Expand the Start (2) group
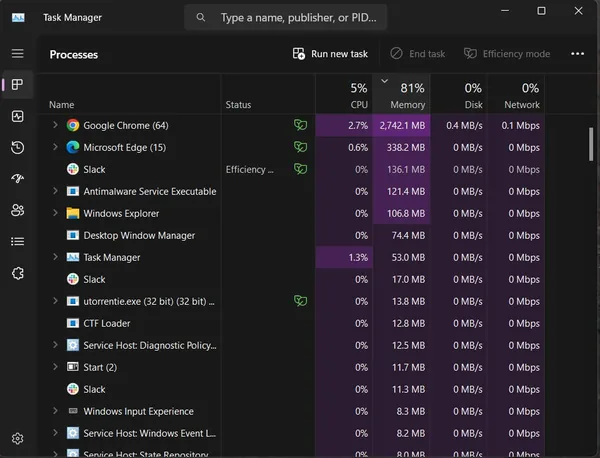 coord(55,367)
